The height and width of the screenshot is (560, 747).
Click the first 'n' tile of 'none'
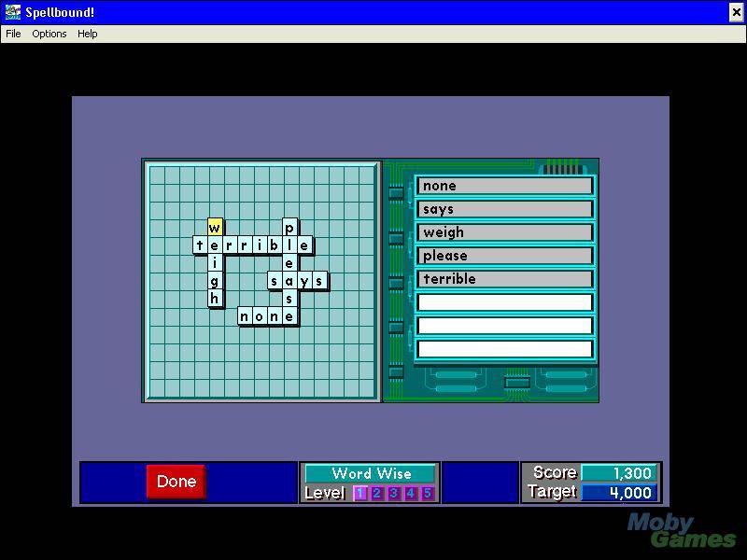point(245,316)
